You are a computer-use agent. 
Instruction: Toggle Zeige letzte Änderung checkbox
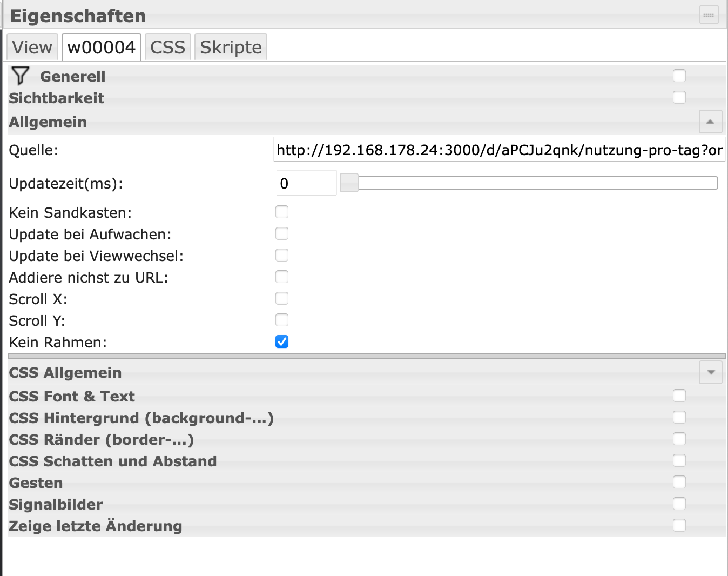click(679, 525)
